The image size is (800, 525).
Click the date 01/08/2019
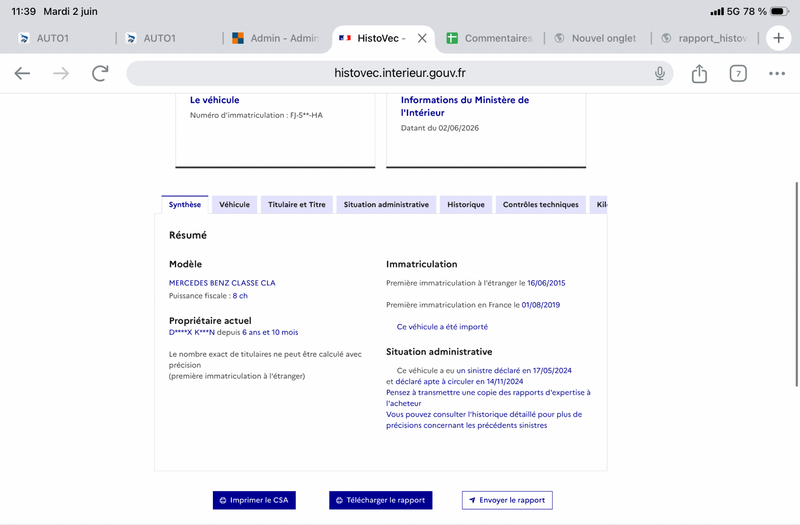(x=540, y=305)
